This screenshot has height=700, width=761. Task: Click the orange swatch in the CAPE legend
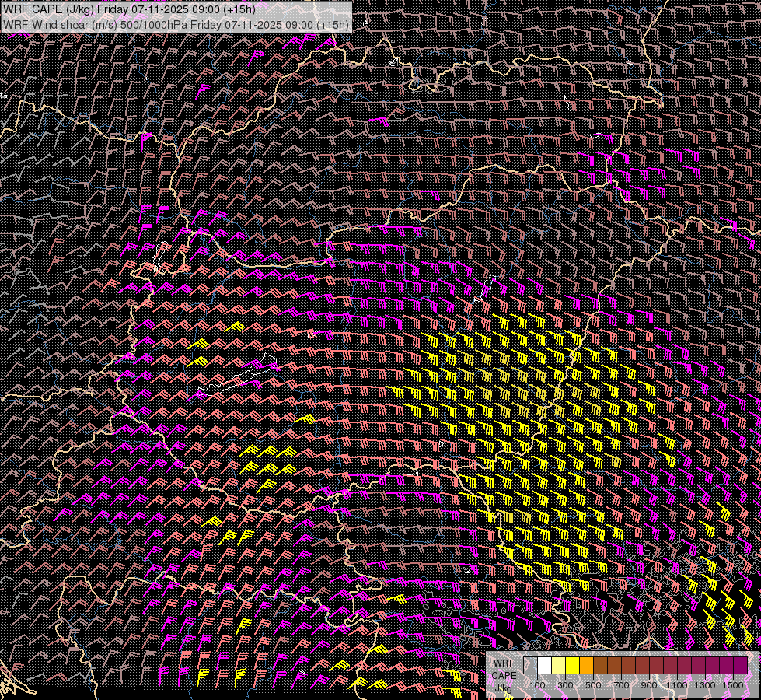pos(586,666)
